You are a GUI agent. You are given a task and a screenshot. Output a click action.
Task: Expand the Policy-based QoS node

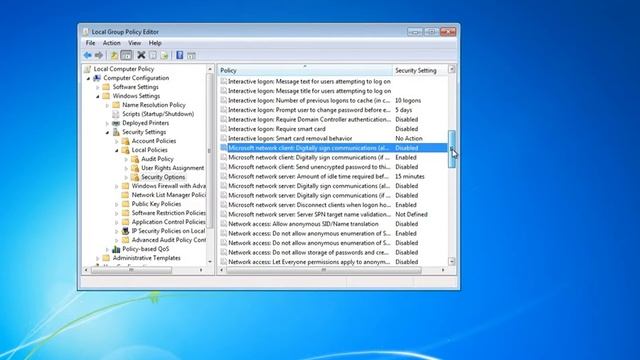[107, 249]
